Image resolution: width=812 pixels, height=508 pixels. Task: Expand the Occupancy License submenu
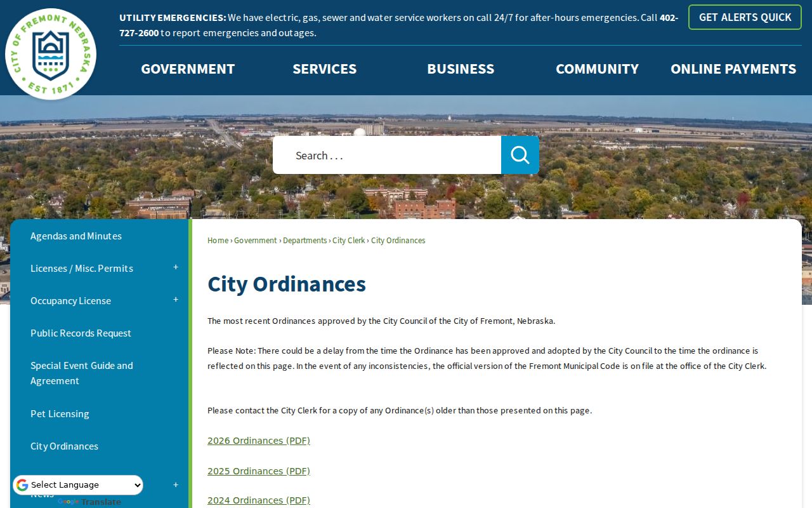coord(176,300)
